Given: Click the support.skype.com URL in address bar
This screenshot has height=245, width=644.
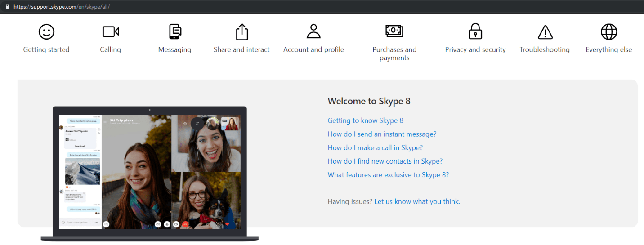Looking at the screenshot, I should [x=62, y=7].
